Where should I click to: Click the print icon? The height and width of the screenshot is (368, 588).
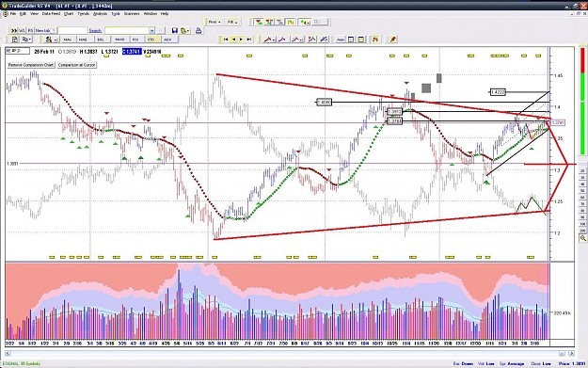click(199, 30)
